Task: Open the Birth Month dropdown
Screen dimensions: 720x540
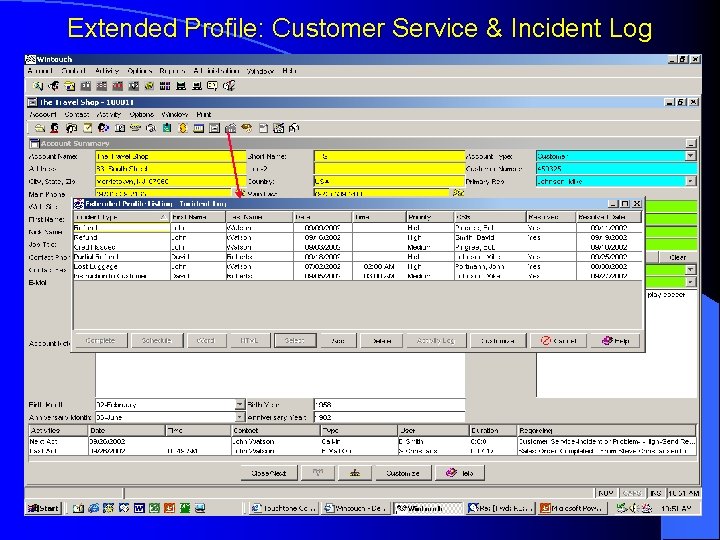Action: pos(240,405)
